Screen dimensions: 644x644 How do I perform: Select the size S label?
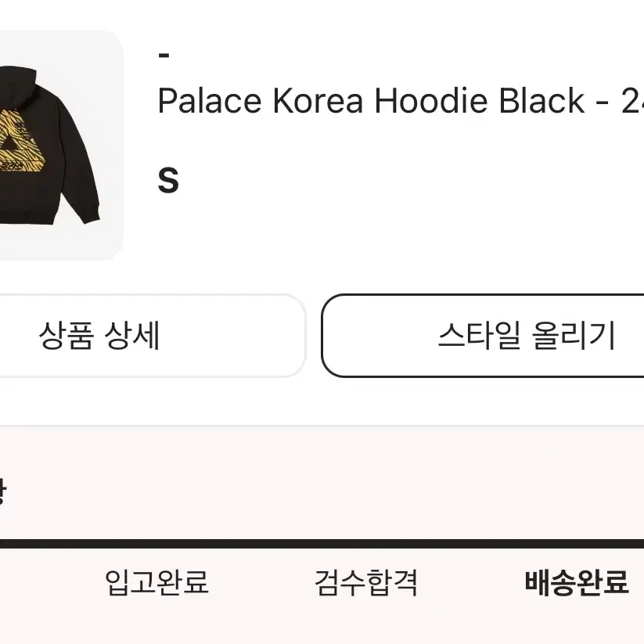(168, 180)
